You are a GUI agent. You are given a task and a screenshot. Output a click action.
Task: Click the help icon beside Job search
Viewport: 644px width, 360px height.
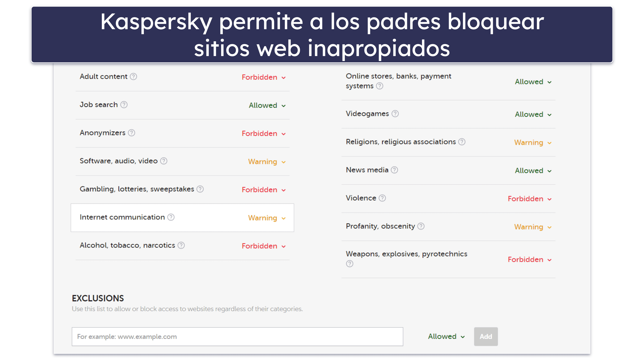(x=124, y=105)
